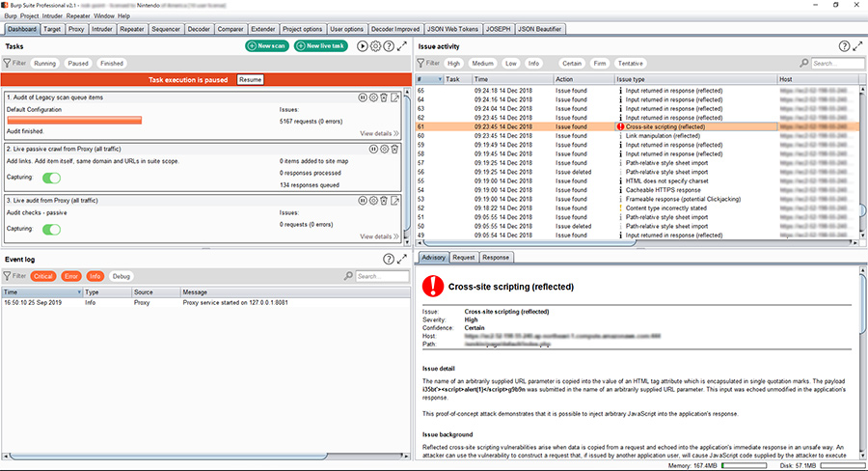Click the Resume button

point(251,79)
